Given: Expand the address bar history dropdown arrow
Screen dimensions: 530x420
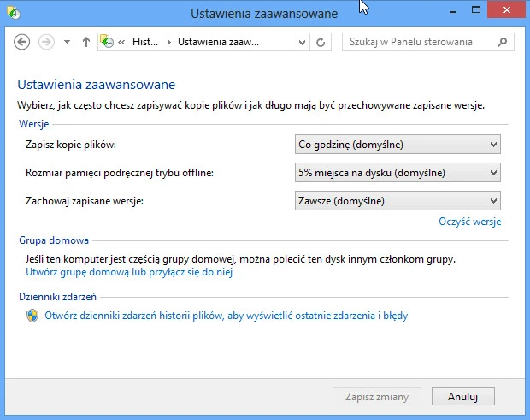Looking at the screenshot, I should pyautogui.click(x=302, y=42).
